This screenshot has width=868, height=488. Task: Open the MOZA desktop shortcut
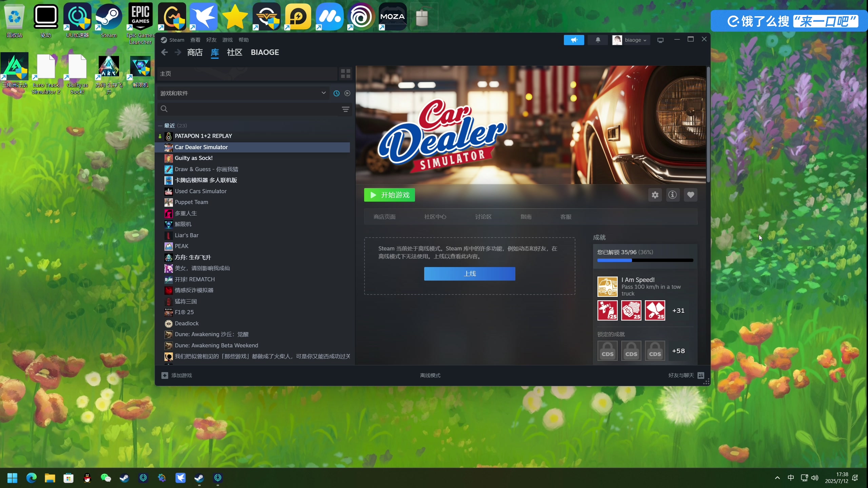point(393,16)
